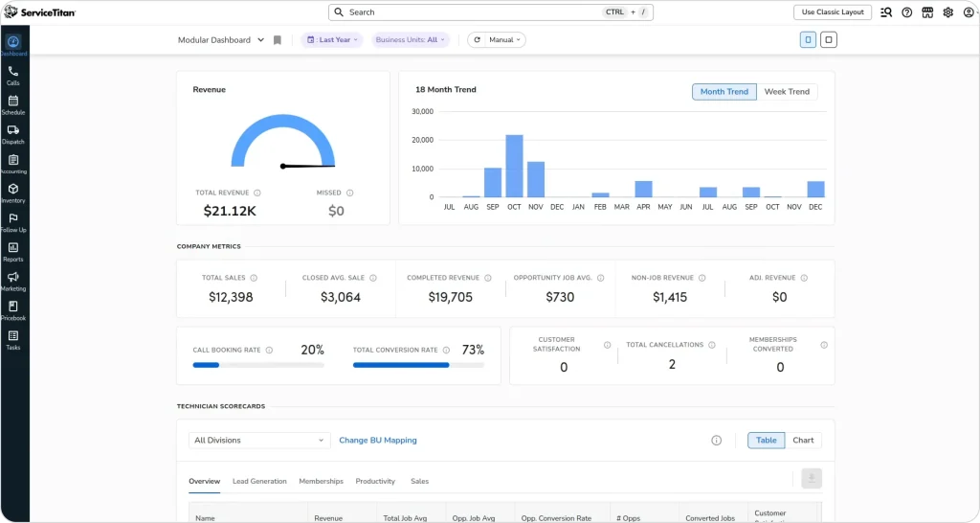Open the Last Year date filter
This screenshot has height=523, width=980.
point(332,40)
